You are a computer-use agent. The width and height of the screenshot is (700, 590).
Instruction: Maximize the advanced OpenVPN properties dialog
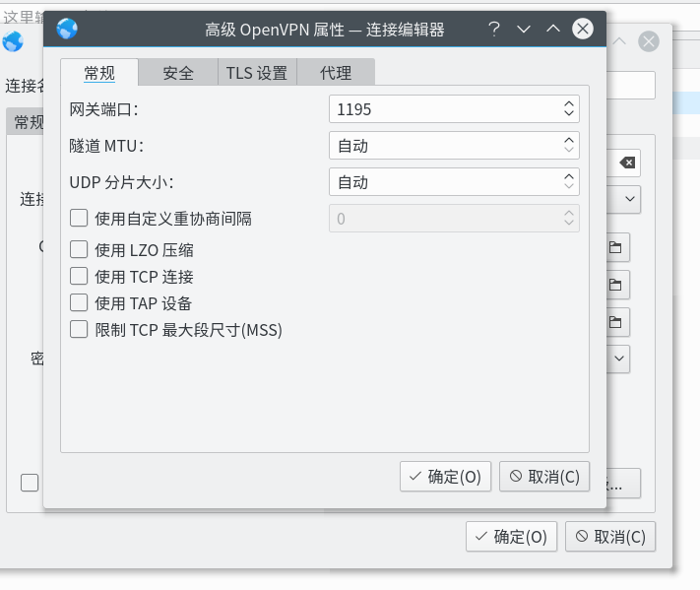click(553, 30)
